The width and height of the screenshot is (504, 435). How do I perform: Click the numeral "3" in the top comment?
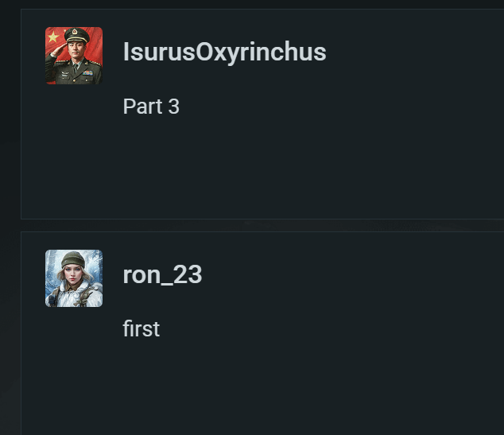click(x=173, y=107)
